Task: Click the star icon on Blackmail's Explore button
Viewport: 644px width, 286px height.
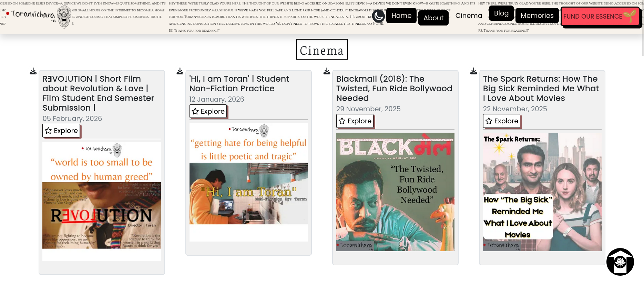Action: point(342,121)
